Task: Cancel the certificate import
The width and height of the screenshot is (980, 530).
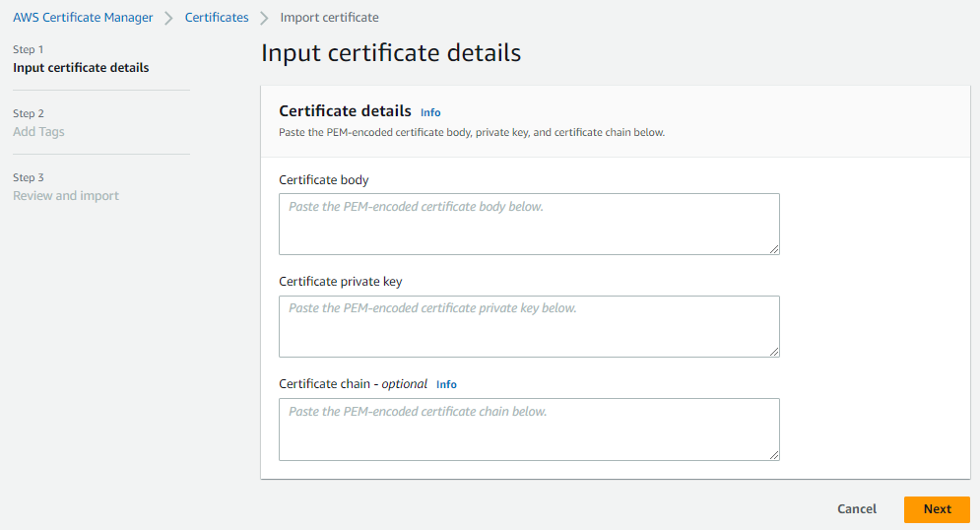Action: (x=857, y=509)
